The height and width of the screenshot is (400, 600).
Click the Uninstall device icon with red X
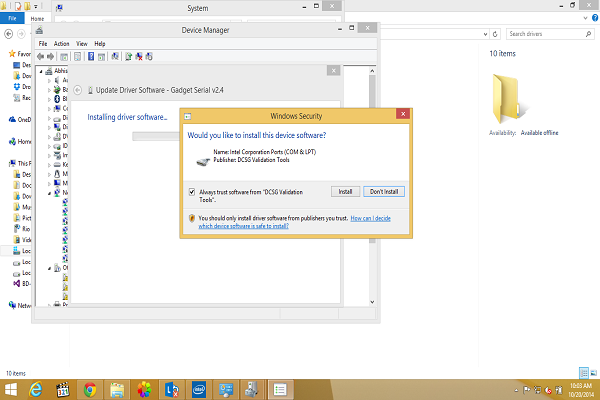click(x=139, y=57)
